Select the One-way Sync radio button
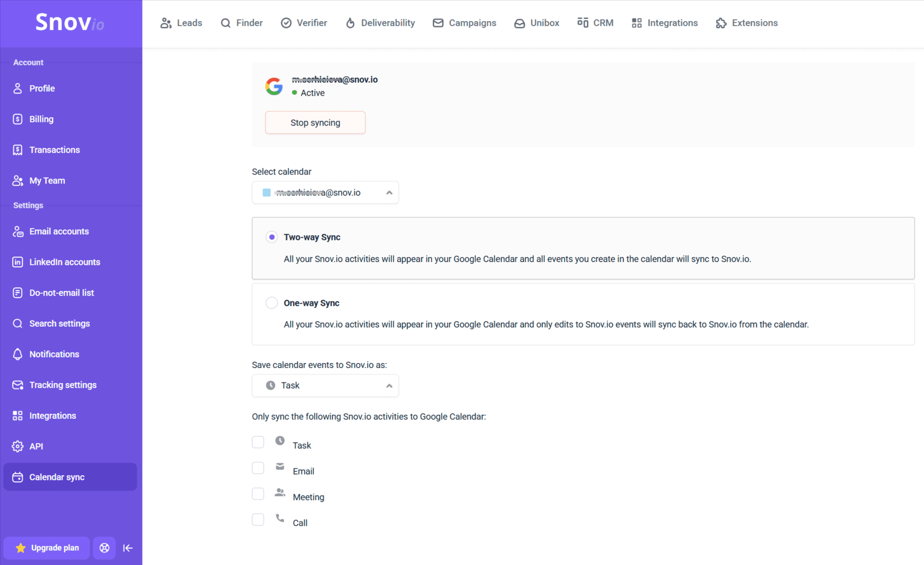 [271, 303]
